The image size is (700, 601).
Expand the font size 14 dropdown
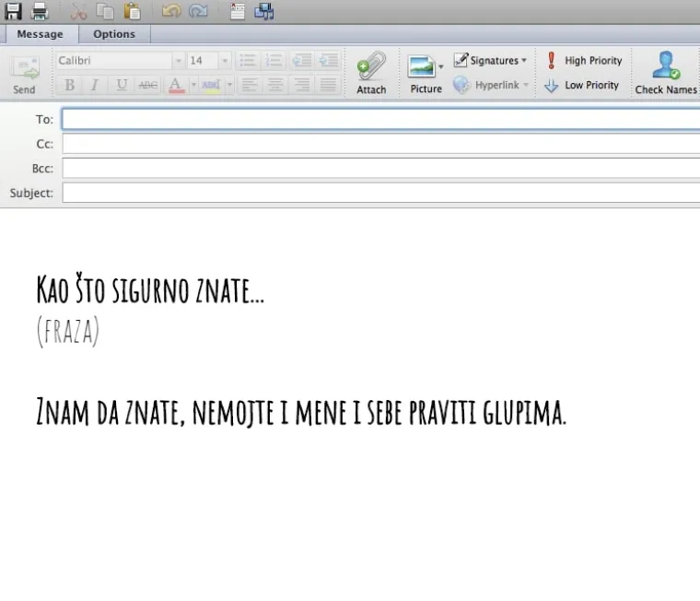tap(225, 61)
